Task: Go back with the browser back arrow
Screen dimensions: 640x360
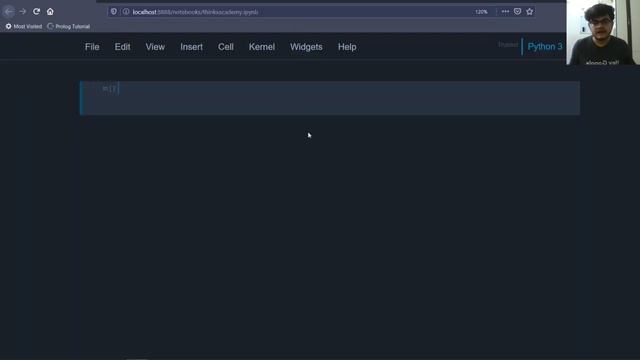Action: pyautogui.click(x=9, y=12)
